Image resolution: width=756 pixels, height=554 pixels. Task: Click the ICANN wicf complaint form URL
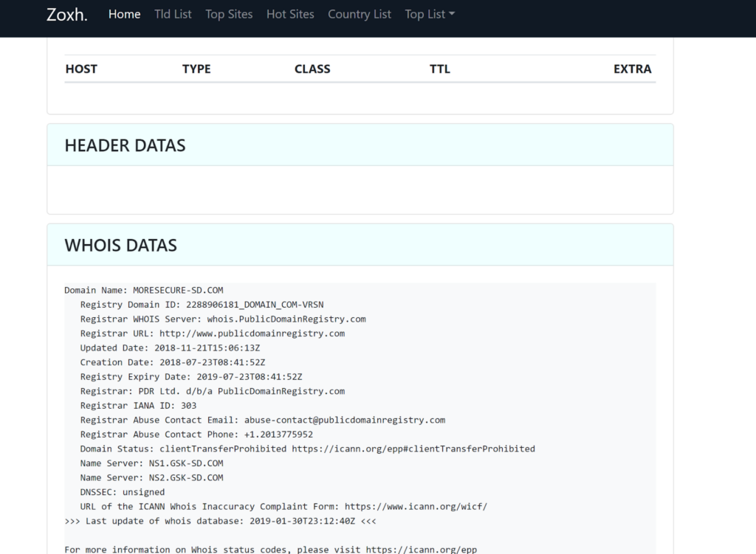(416, 506)
